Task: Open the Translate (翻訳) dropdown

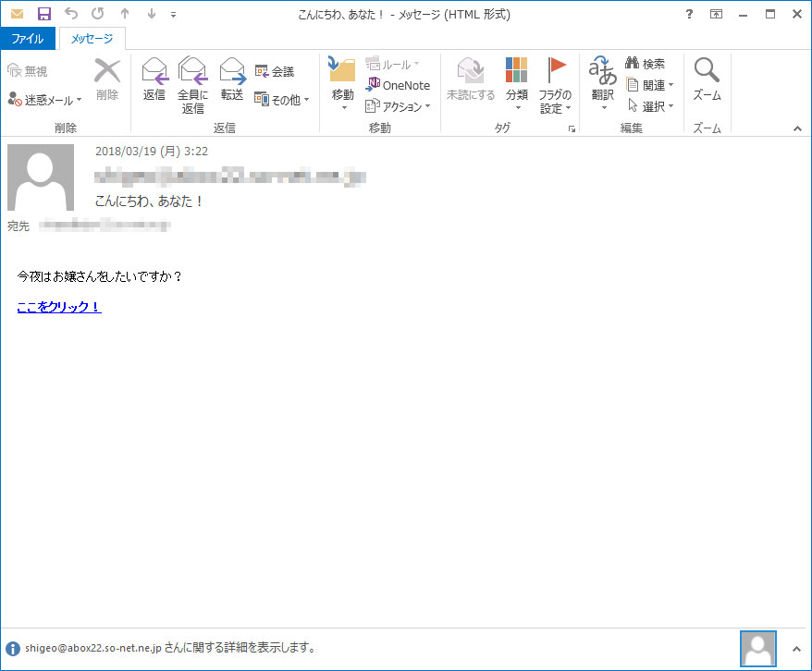Action: (603, 85)
